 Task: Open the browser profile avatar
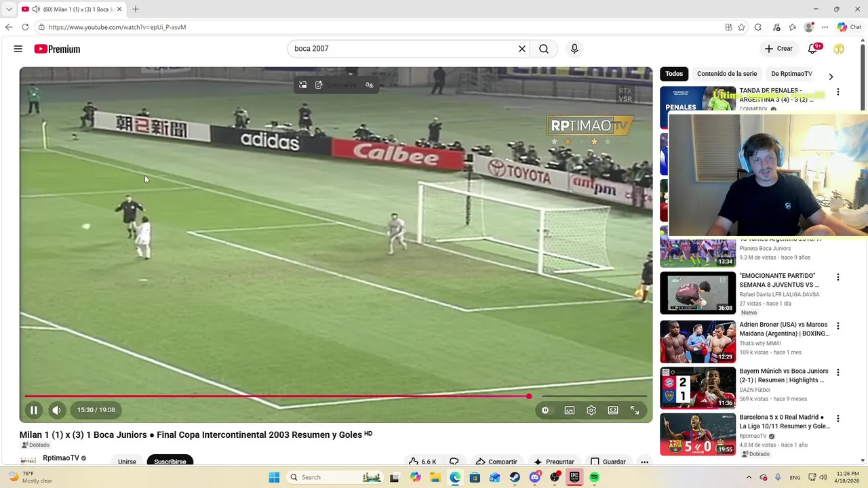808,27
